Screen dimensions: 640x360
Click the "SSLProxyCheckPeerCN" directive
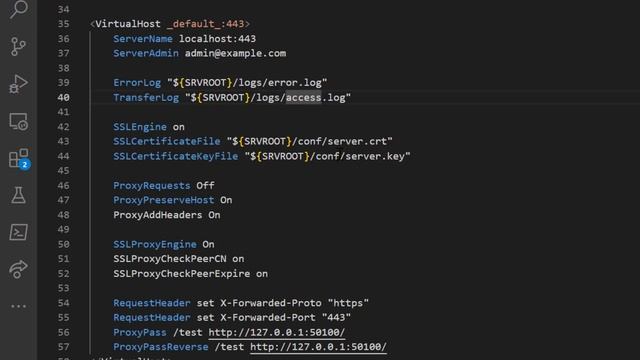tap(169, 259)
